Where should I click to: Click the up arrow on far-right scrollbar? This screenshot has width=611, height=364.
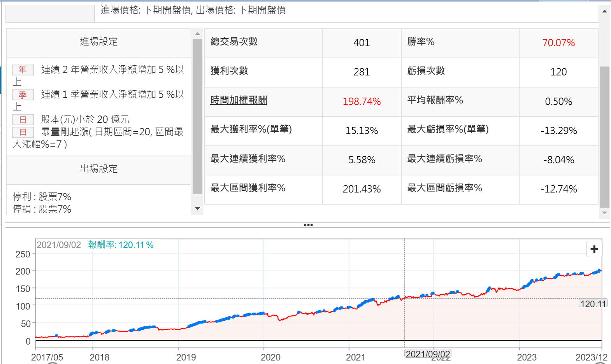point(604,11)
